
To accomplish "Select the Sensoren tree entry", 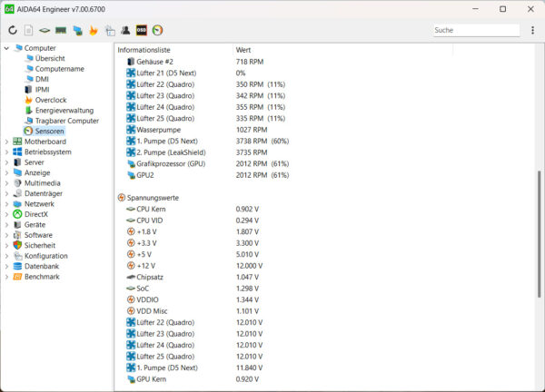I will tap(49, 132).
